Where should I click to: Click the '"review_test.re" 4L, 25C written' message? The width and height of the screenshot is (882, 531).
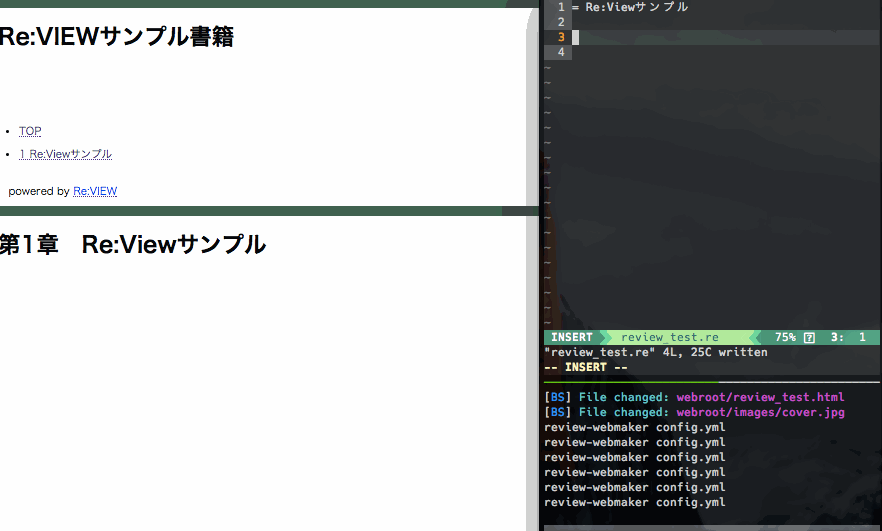pyautogui.click(x=656, y=352)
